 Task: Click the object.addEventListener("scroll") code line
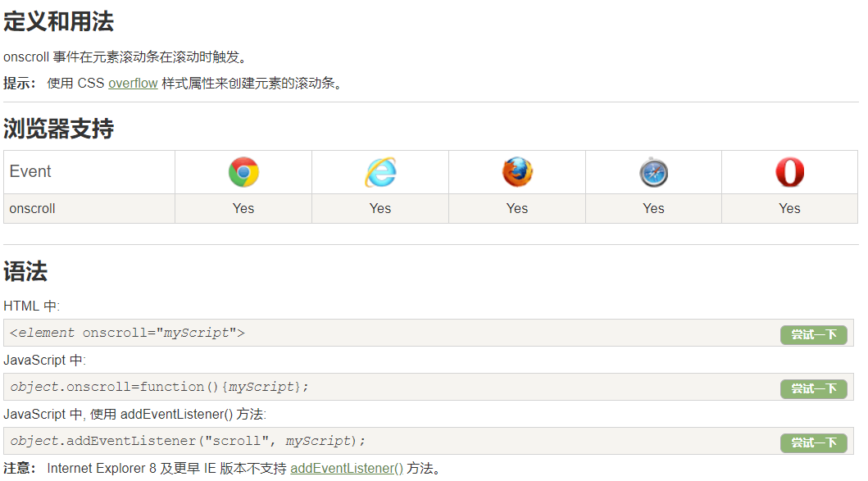click(188, 441)
